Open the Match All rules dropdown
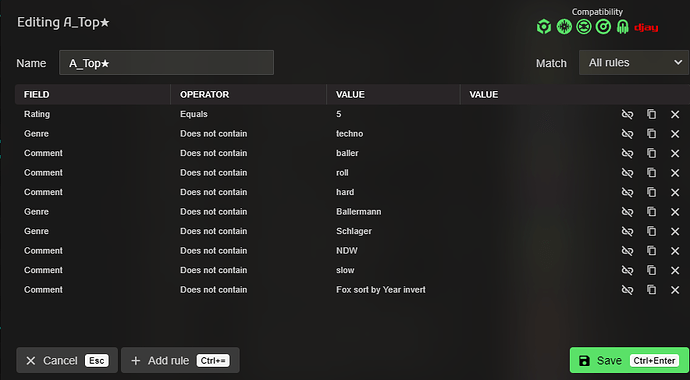Image resolution: width=690 pixels, height=380 pixels. (x=634, y=63)
